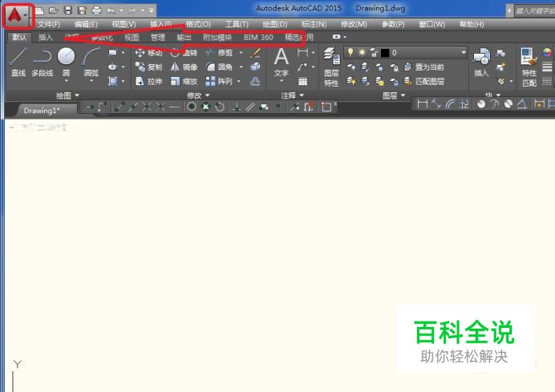This screenshot has width=555, height=392.
Task: Open the layer 0 dropdown list
Action: pos(464,53)
